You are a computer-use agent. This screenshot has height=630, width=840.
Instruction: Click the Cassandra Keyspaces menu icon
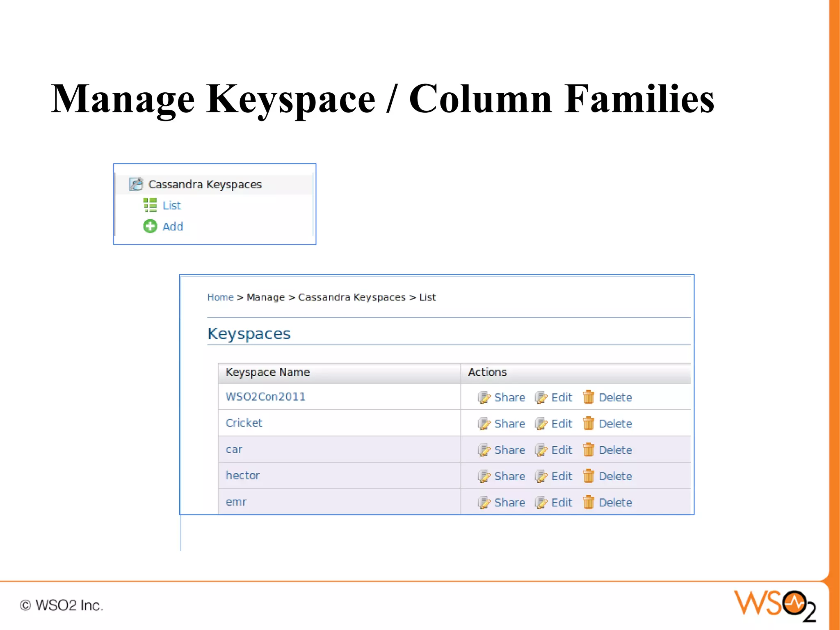click(x=136, y=184)
